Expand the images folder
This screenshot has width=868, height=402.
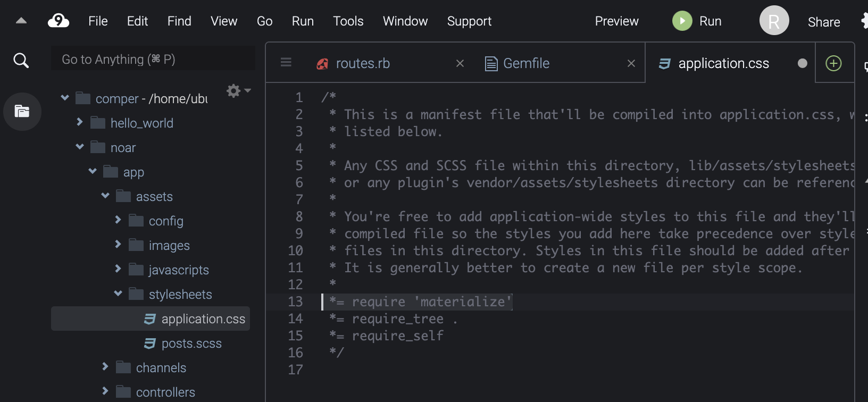coord(118,244)
